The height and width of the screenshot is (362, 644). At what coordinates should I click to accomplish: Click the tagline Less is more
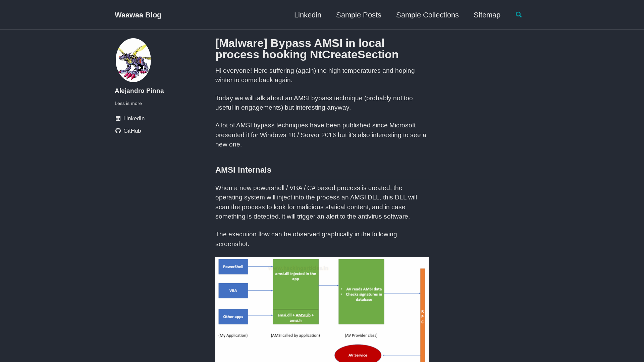coord(128,103)
